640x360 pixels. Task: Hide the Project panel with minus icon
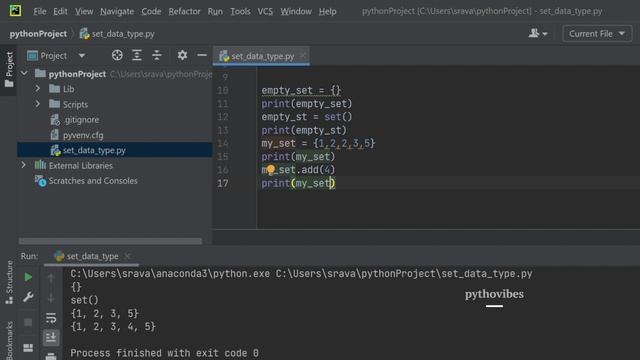click(202, 55)
